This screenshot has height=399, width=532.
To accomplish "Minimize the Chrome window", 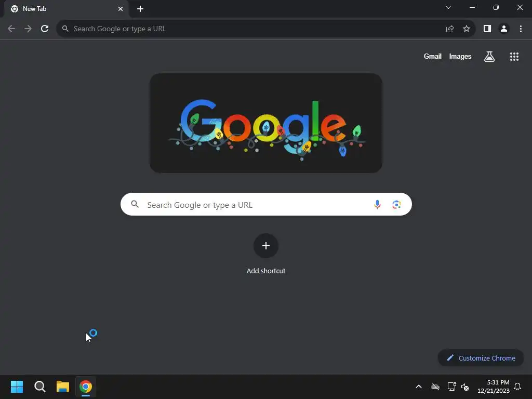I will 472,7.
